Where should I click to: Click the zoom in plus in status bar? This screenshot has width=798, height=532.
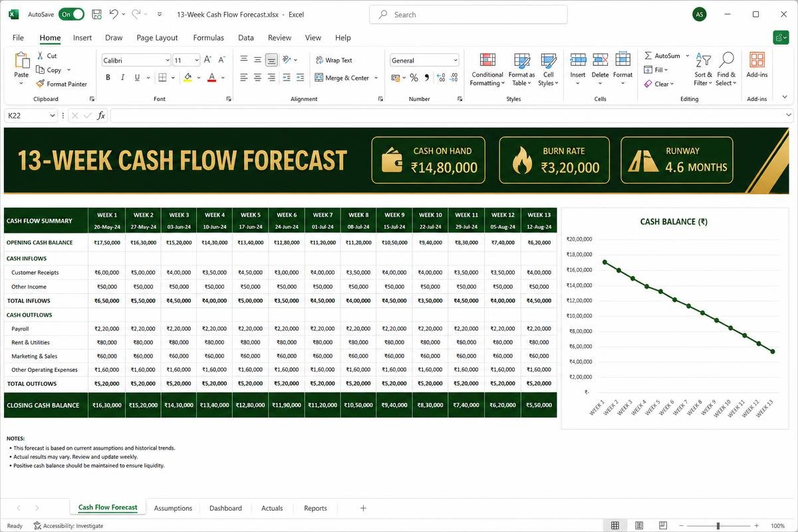pyautogui.click(x=757, y=525)
